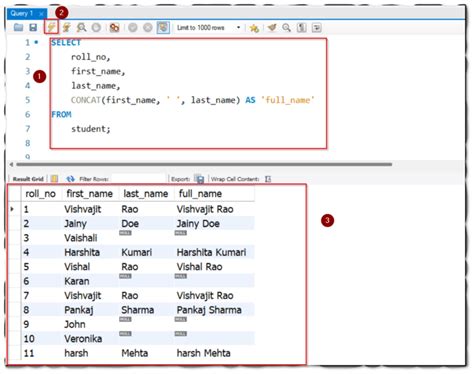Beautify the query with the broom icon

click(272, 27)
